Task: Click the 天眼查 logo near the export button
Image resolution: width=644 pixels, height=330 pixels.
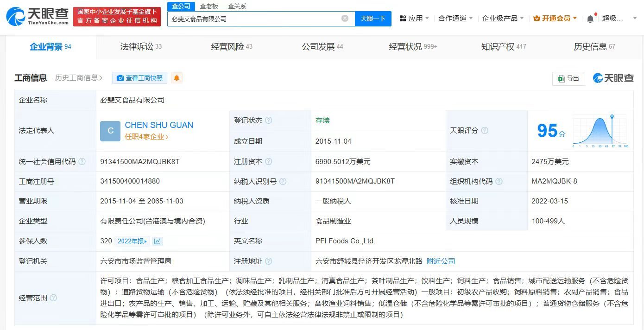Action: click(612, 78)
